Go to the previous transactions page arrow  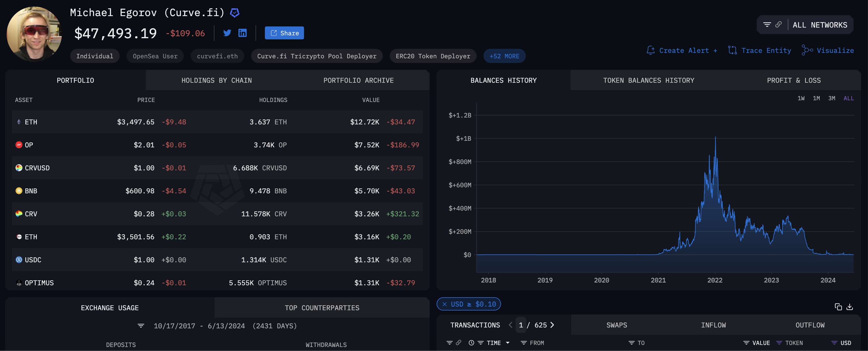(511, 325)
